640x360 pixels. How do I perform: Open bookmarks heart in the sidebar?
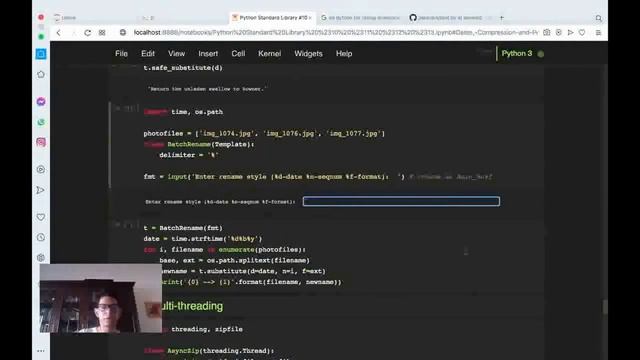click(41, 217)
